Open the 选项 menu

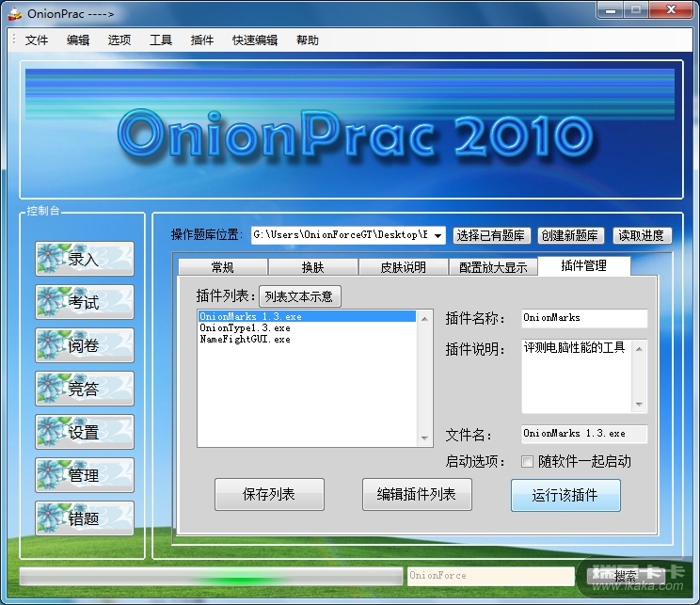point(119,40)
